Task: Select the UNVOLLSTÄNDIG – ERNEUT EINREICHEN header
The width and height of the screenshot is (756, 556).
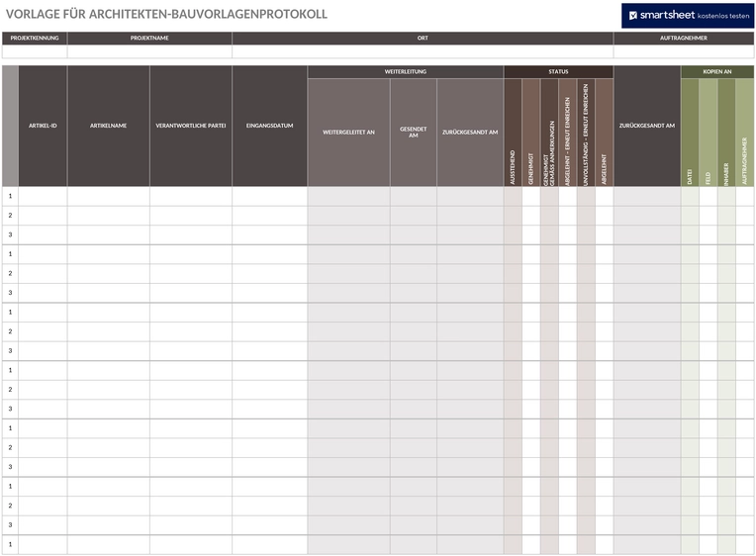Action: [586, 133]
